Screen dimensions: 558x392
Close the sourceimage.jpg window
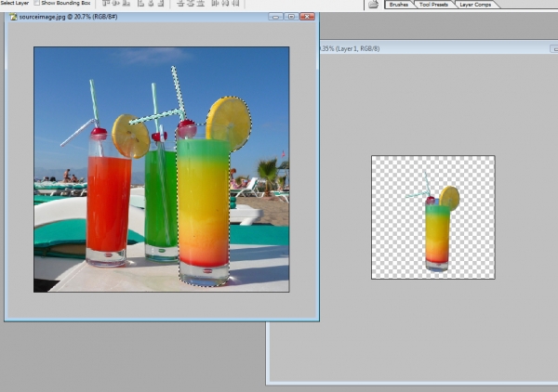307,17
